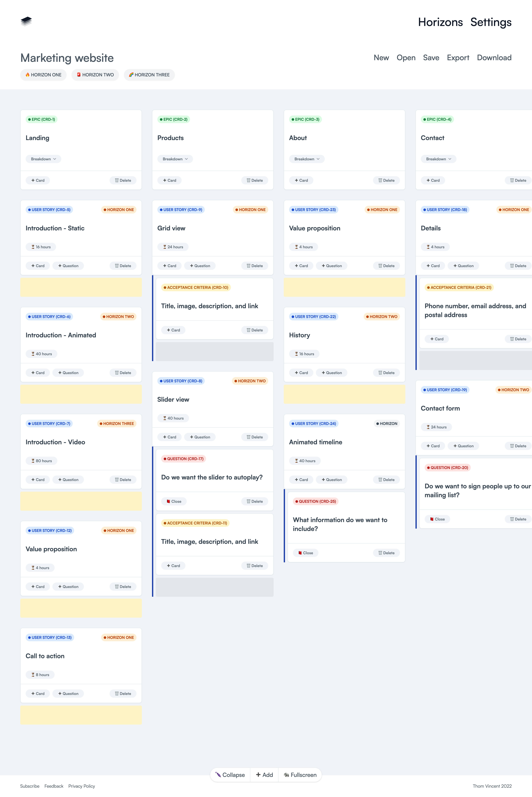Delete the About epic
The image size is (532, 797).
(x=386, y=180)
